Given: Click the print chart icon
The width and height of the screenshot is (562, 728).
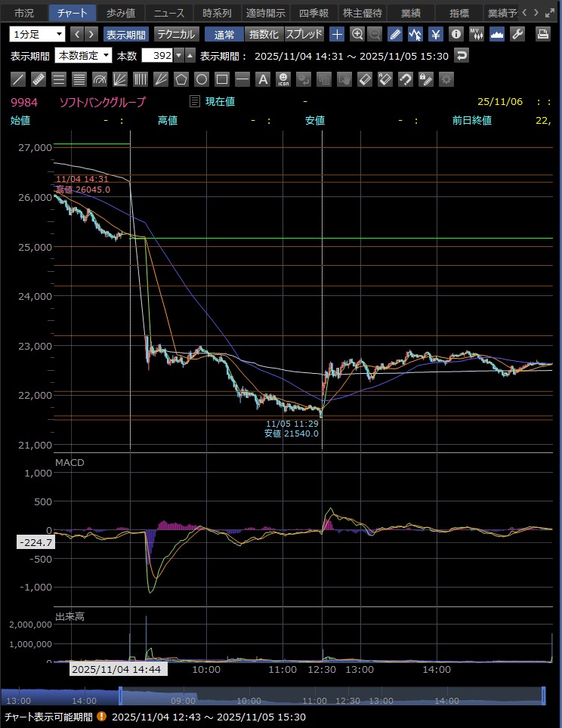Looking at the screenshot, I should pyautogui.click(x=542, y=34).
